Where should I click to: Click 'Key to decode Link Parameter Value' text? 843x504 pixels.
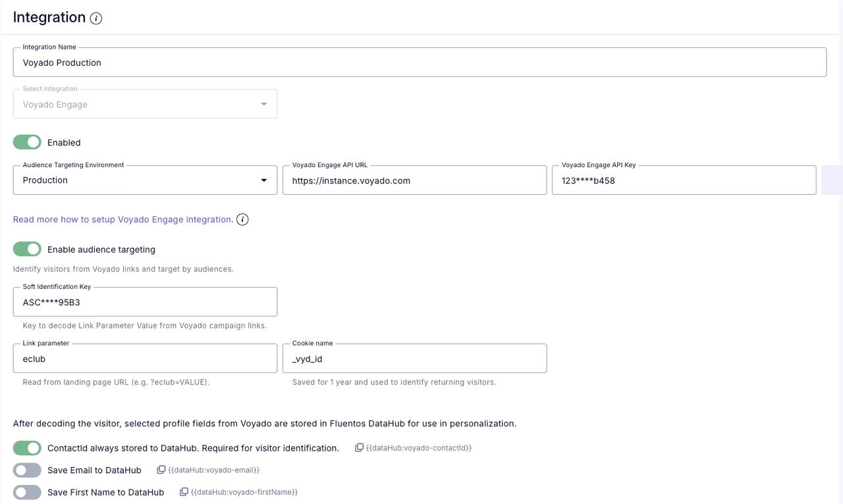coord(145,325)
